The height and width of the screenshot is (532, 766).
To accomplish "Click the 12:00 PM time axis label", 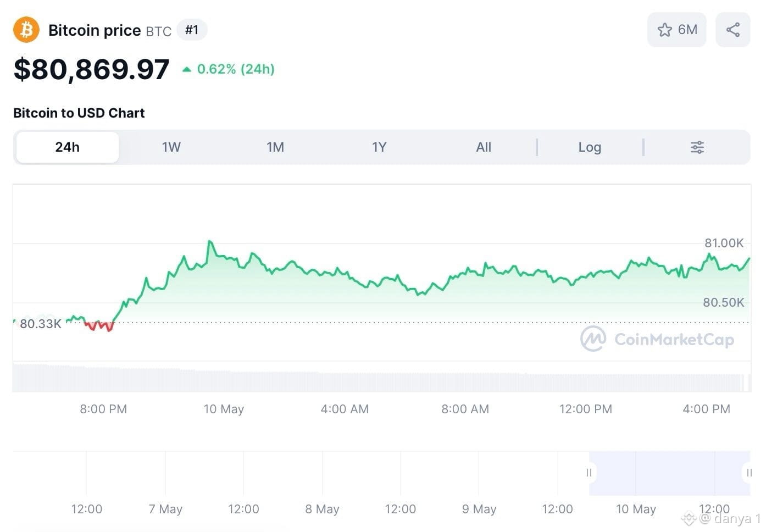I will pyautogui.click(x=586, y=409).
